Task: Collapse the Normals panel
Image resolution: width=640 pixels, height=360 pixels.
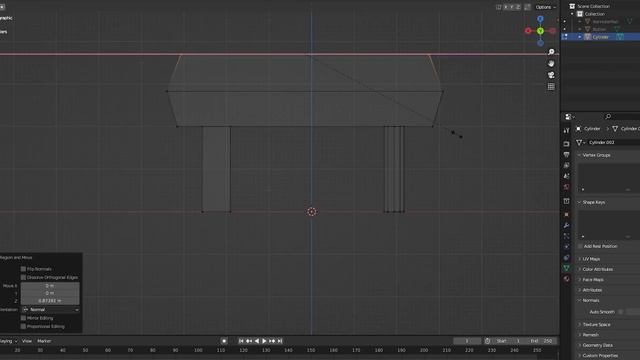Action: 579,300
